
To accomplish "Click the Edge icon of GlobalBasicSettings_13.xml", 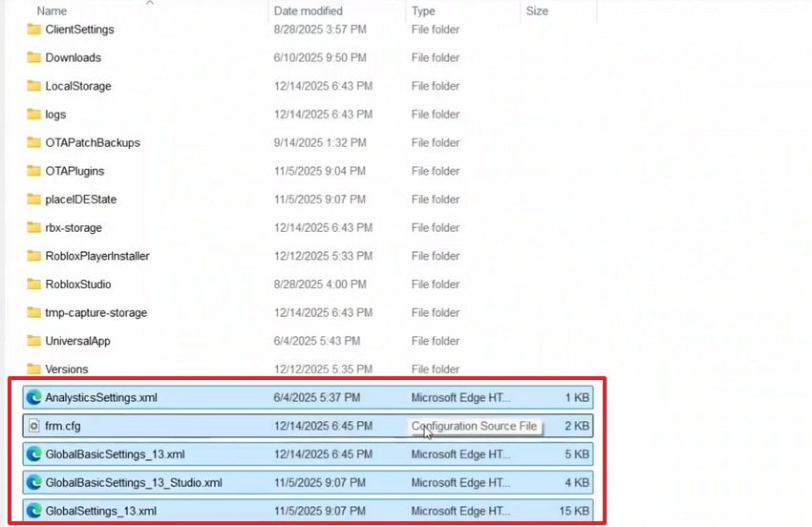I will coord(33,454).
